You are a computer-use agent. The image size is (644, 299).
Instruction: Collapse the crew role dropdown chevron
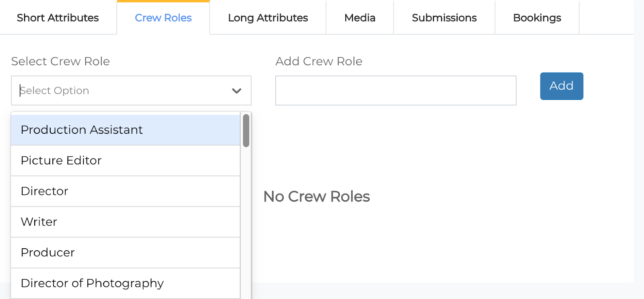pos(237,91)
